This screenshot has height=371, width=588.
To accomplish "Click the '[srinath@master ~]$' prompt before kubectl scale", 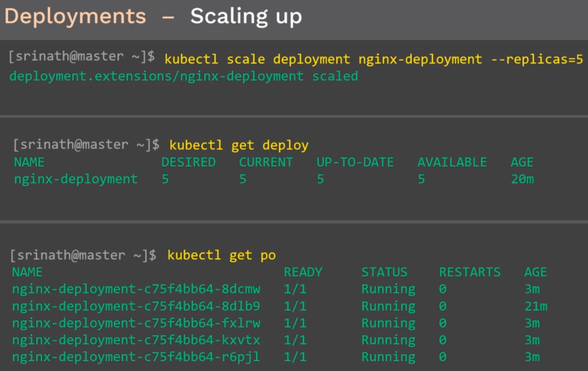I will coord(82,57).
